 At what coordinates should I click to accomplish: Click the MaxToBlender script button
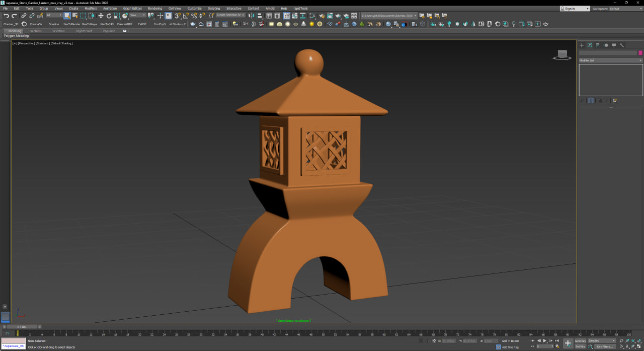click(72, 24)
